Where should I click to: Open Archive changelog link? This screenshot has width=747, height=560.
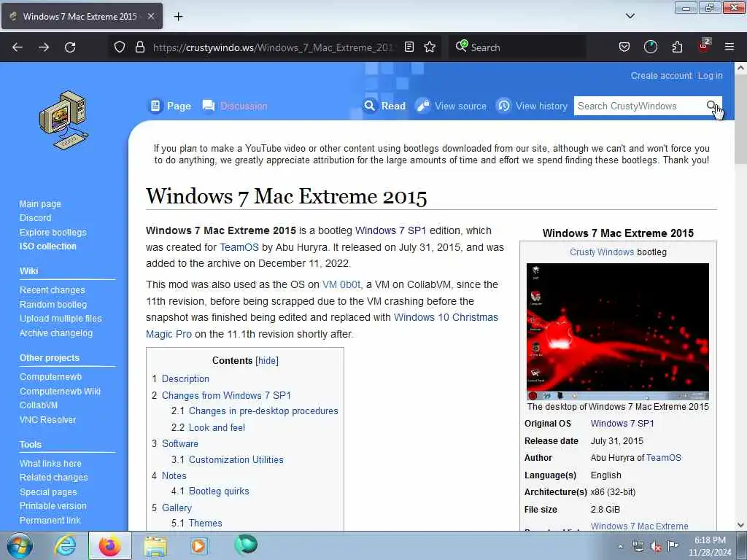55,332
